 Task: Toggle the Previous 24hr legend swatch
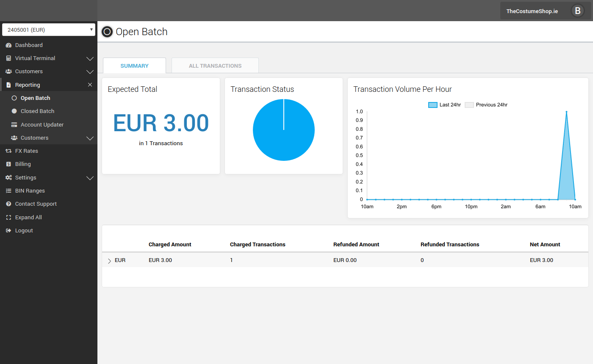point(469,105)
